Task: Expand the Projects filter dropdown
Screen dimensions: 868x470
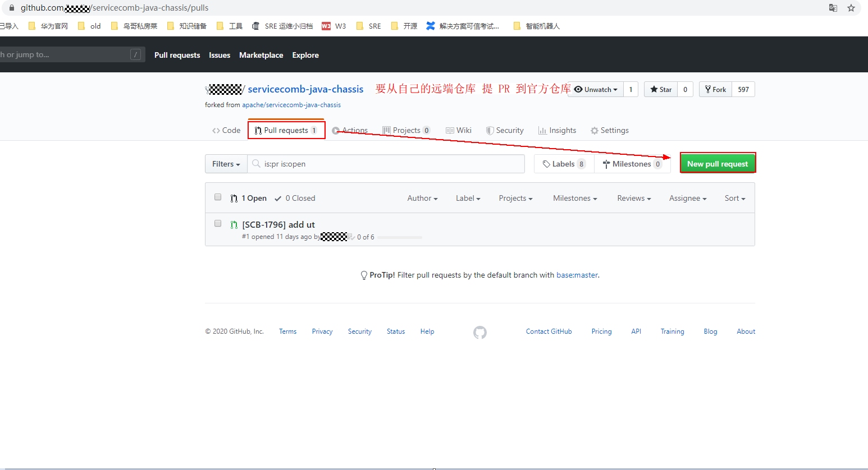Action: 515,198
